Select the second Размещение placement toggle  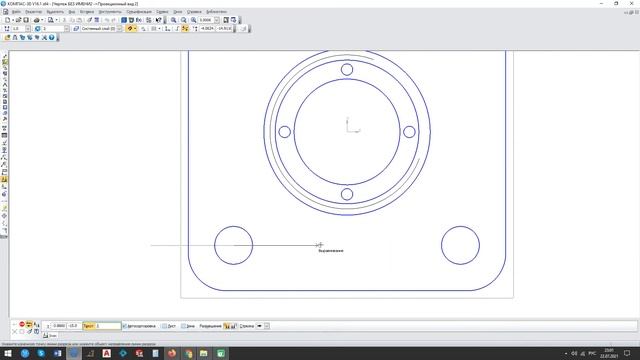(233, 326)
